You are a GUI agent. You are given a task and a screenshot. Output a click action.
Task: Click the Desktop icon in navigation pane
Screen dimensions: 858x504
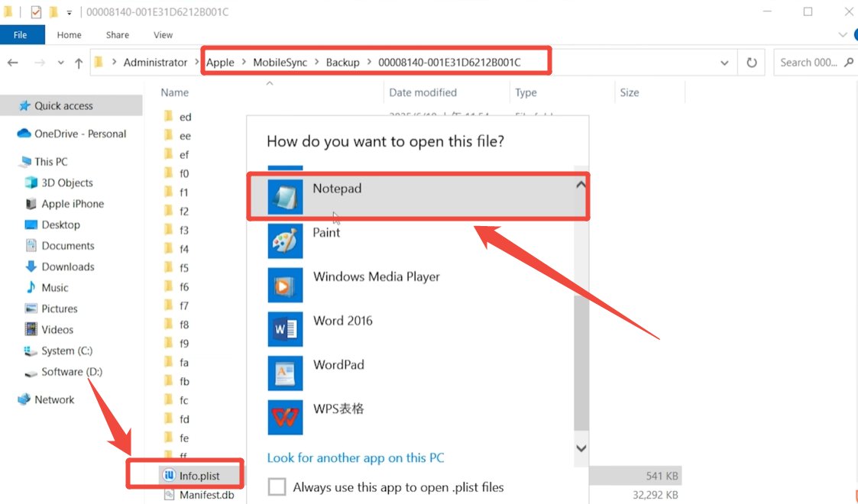tap(31, 225)
